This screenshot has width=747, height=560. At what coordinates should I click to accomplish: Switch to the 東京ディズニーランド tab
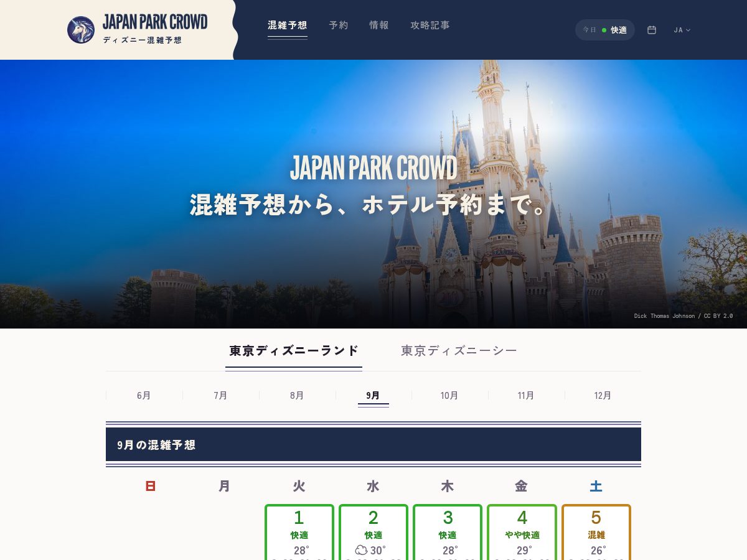[294, 351]
